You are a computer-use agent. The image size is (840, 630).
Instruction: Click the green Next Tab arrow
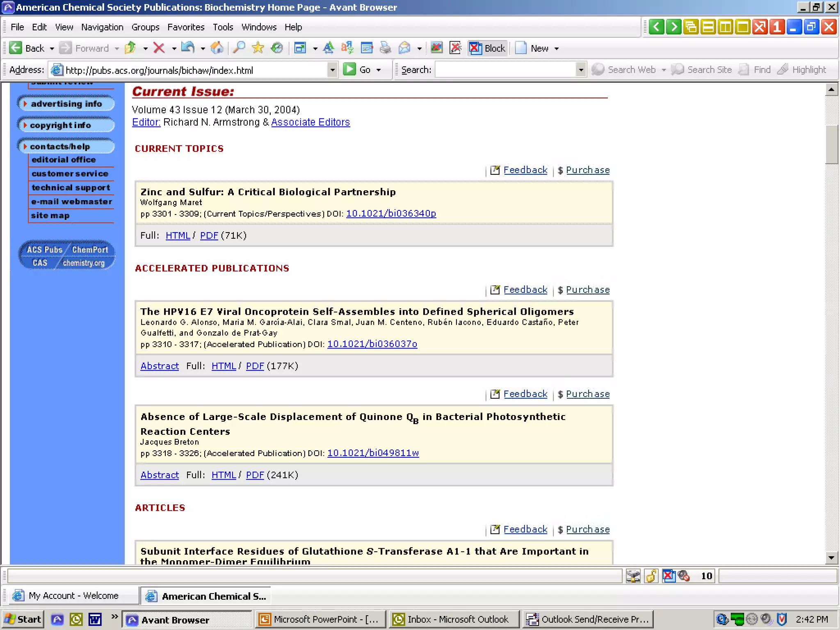[674, 27]
